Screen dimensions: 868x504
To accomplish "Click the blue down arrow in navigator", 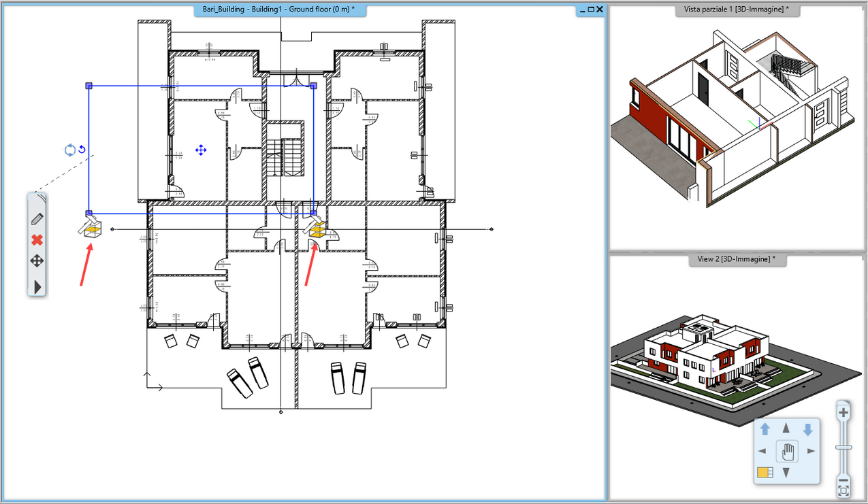I will point(808,429).
